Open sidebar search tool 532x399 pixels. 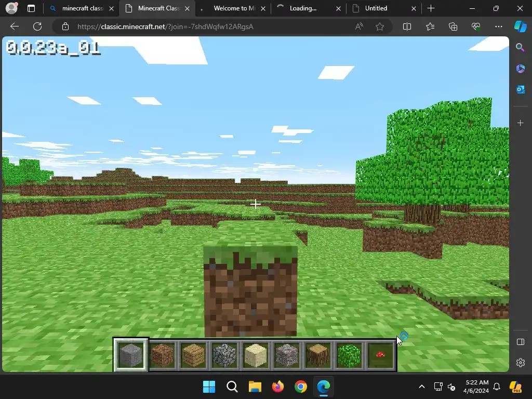520,47
